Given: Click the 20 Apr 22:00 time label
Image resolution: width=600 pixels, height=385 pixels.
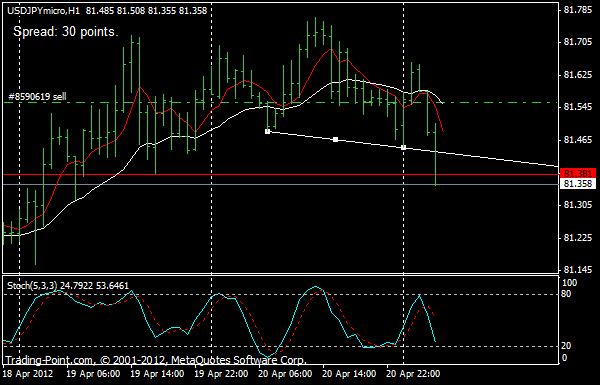Looking at the screenshot, I should point(413,374).
